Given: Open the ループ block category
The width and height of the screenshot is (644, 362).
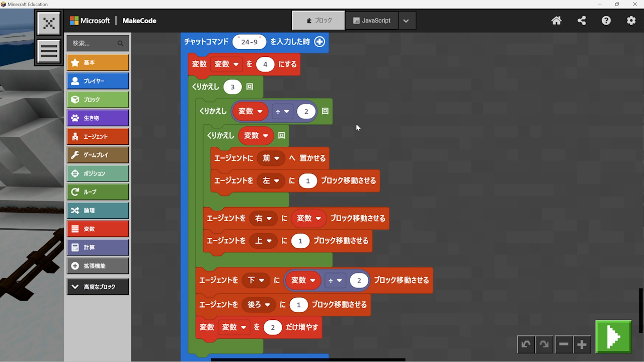Looking at the screenshot, I should (98, 192).
